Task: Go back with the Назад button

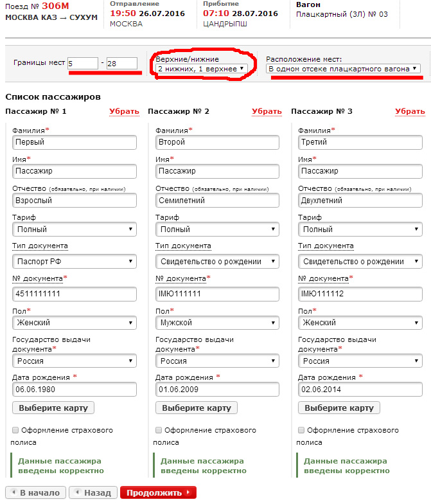Action: [x=93, y=493]
